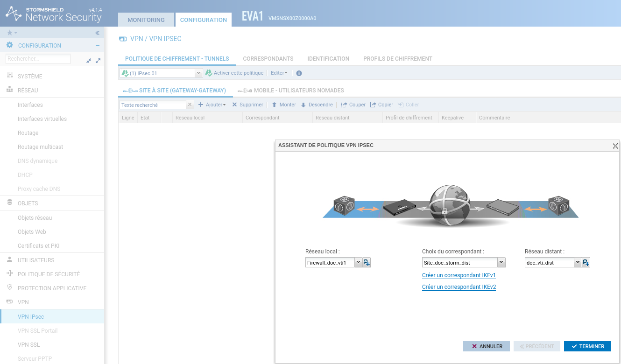This screenshot has width=621, height=364.
Task: Switch to the Correspondants tab
Action: (x=268, y=59)
